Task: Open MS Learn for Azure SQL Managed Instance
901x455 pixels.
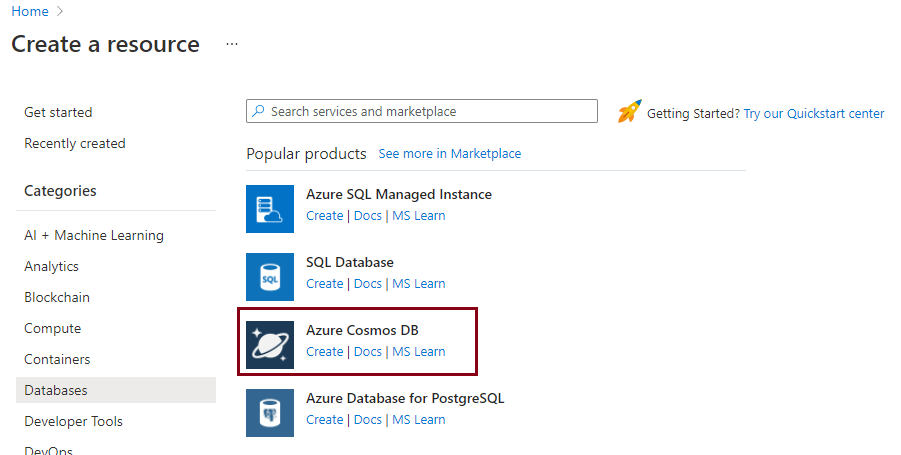Action: point(419,215)
